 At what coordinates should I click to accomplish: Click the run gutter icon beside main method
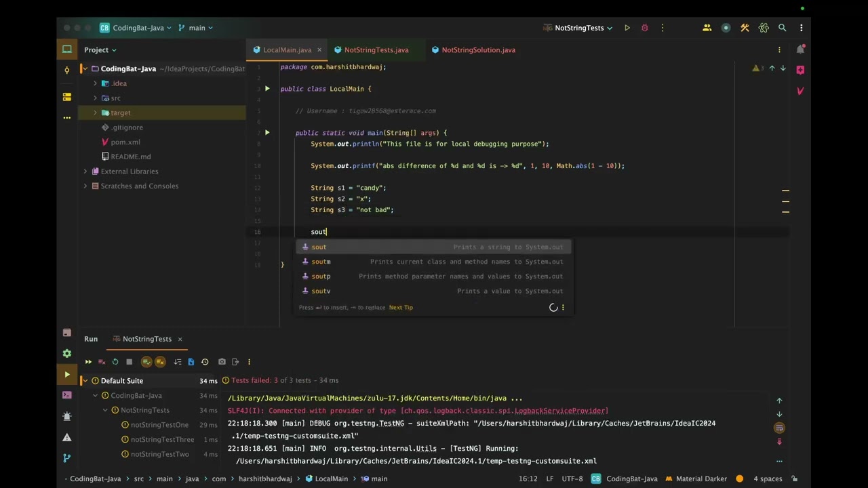(x=267, y=133)
